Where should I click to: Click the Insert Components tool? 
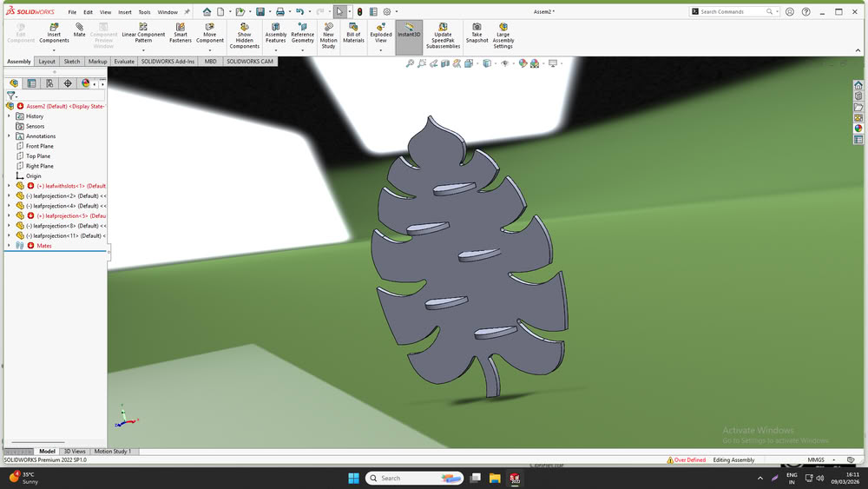tap(54, 33)
